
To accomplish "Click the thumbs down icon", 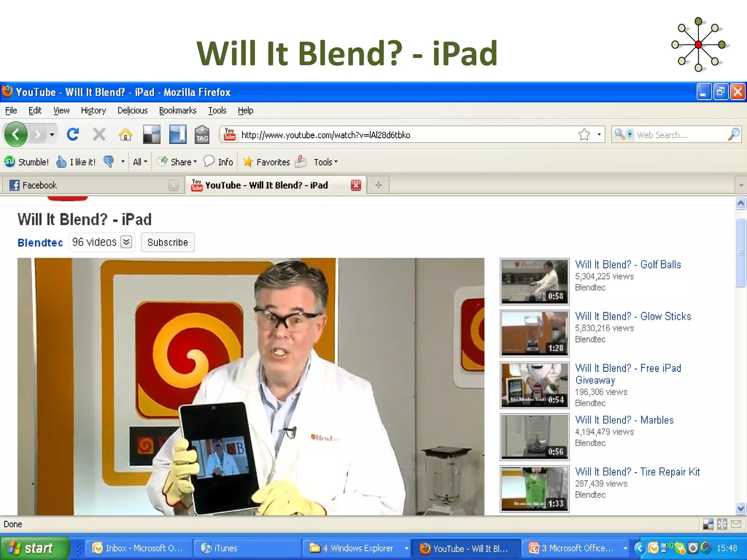I will (x=109, y=162).
